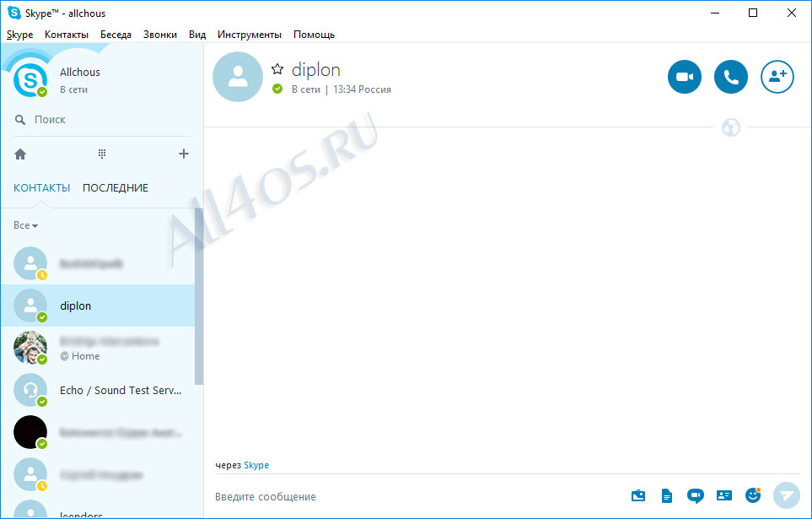This screenshot has width=812, height=519.
Task: Open the Skype menu
Action: click(19, 35)
